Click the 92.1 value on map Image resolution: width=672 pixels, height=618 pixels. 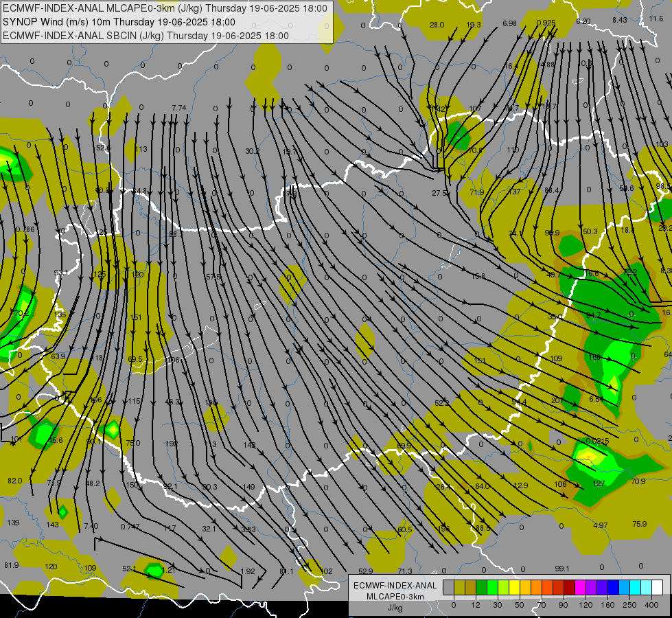(170, 487)
